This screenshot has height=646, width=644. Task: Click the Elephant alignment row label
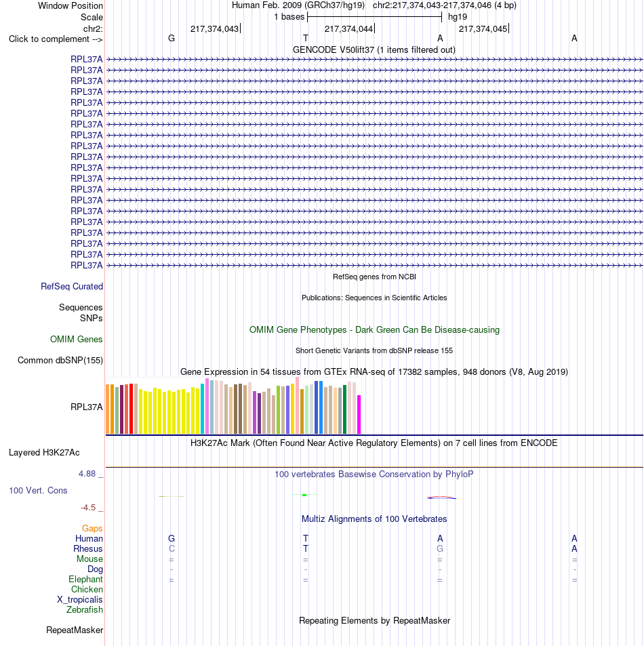click(85, 580)
